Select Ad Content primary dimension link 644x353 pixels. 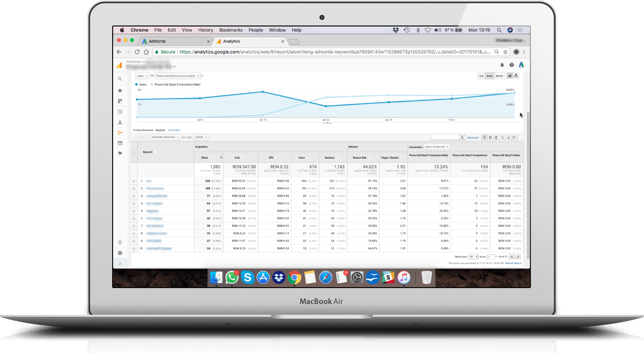tap(174, 130)
